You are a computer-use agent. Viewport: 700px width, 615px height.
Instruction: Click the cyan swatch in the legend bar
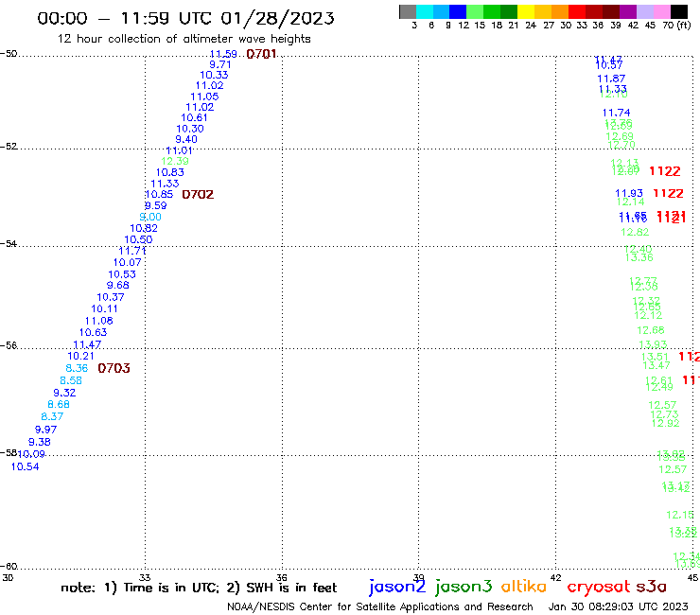425,11
